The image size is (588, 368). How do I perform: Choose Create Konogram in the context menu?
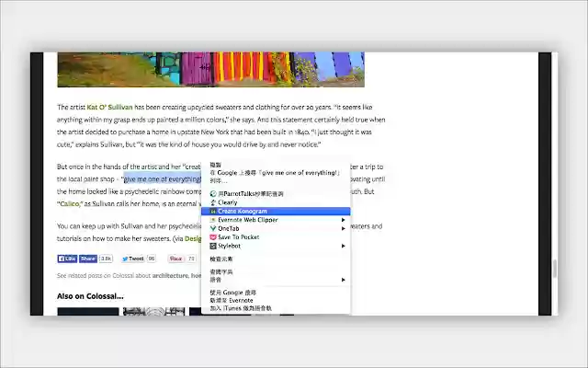(x=276, y=211)
